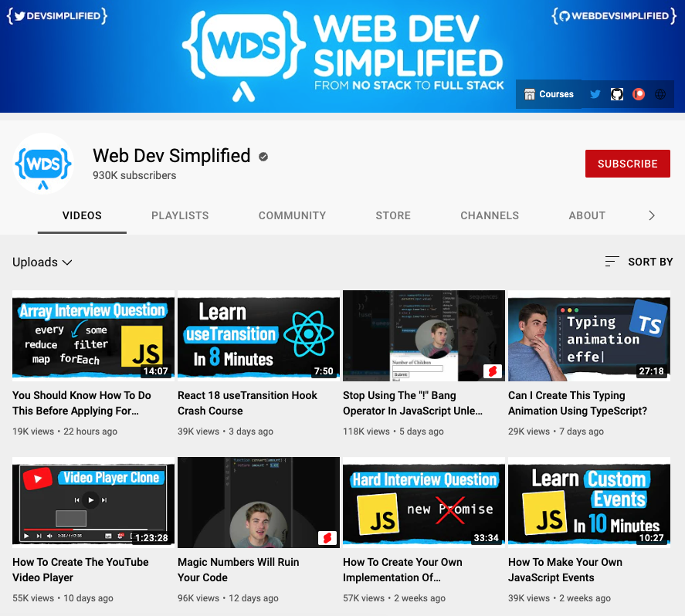Click the 7:50 duration badge
Viewport: 685px width, 616px height.
point(324,371)
